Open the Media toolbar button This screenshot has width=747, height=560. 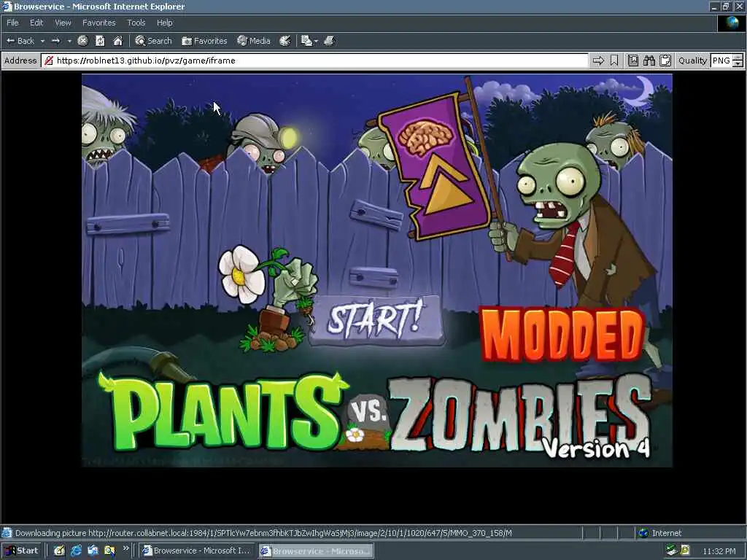tap(254, 41)
